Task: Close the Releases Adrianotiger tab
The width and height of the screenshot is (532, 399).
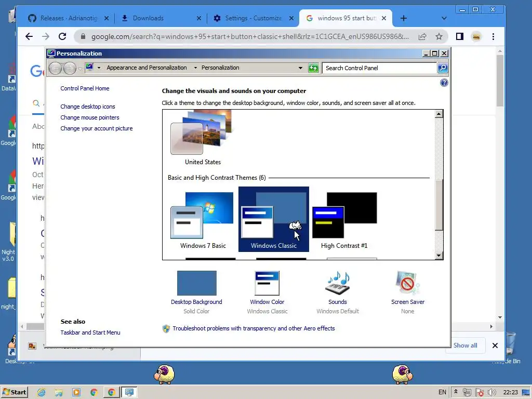Action: click(x=107, y=18)
